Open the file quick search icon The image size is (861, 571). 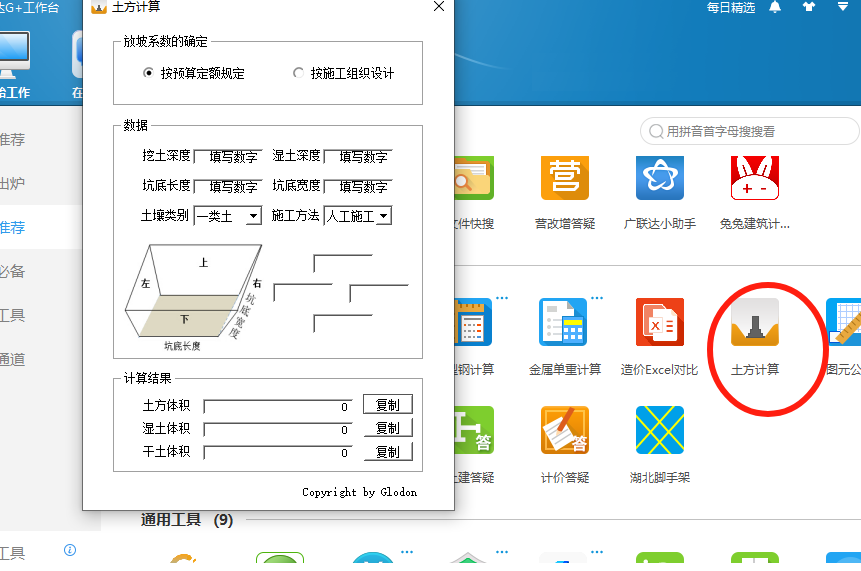pos(474,178)
